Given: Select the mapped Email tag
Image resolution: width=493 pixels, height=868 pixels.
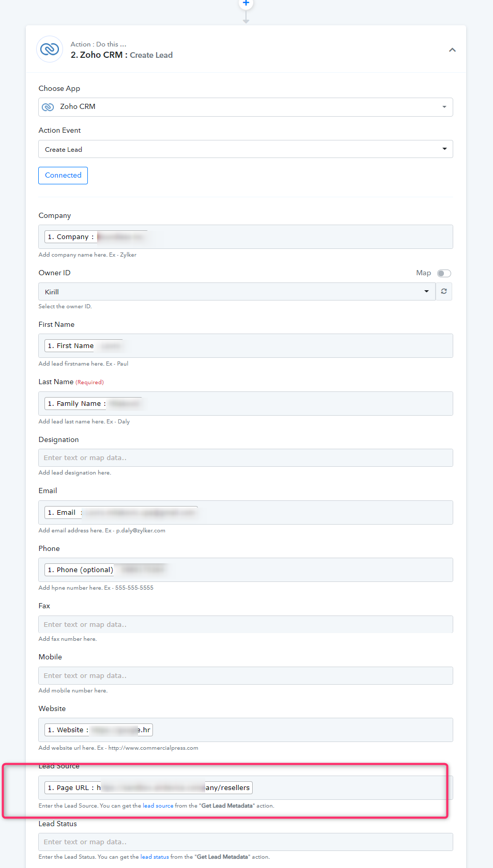Looking at the screenshot, I should click(121, 512).
